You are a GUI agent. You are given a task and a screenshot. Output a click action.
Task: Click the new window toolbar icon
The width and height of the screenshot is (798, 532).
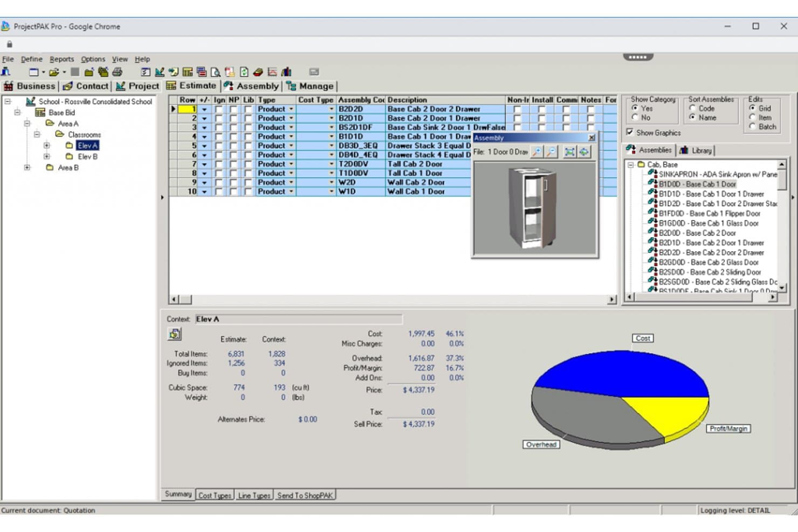pos(34,72)
